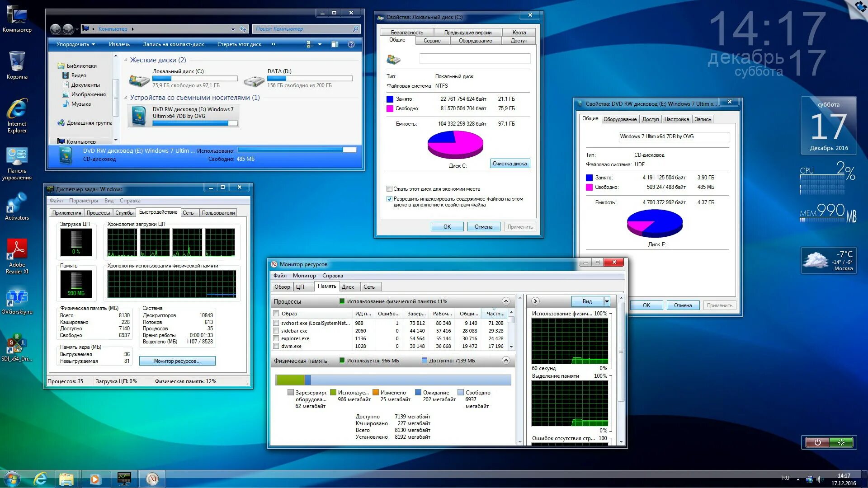Viewport: 868px width, 488px height.
Task: Collapse the Процессы section chevron
Action: (x=506, y=301)
